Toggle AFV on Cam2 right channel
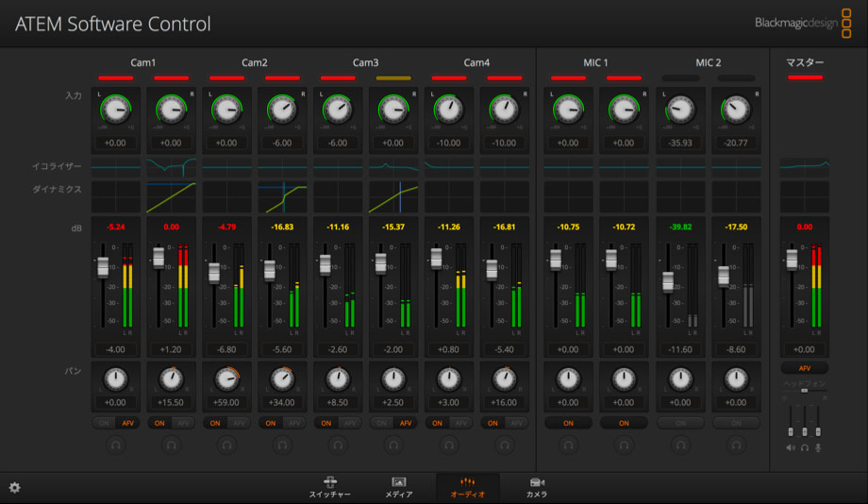 pos(294,423)
